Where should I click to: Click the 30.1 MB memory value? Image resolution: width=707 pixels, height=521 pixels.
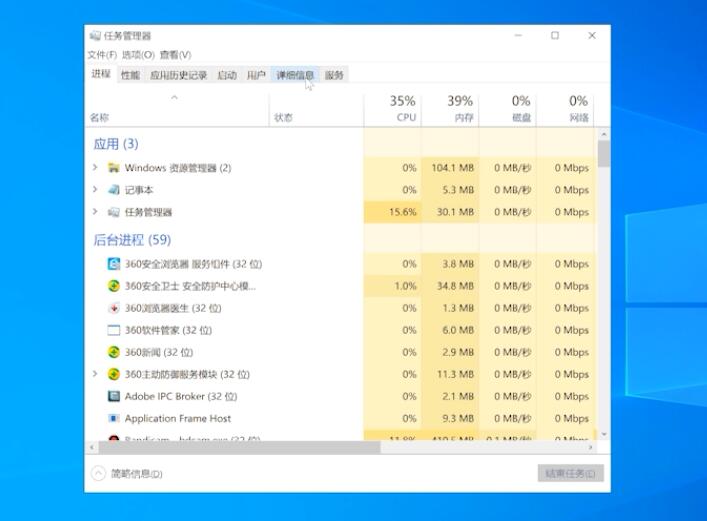point(455,212)
